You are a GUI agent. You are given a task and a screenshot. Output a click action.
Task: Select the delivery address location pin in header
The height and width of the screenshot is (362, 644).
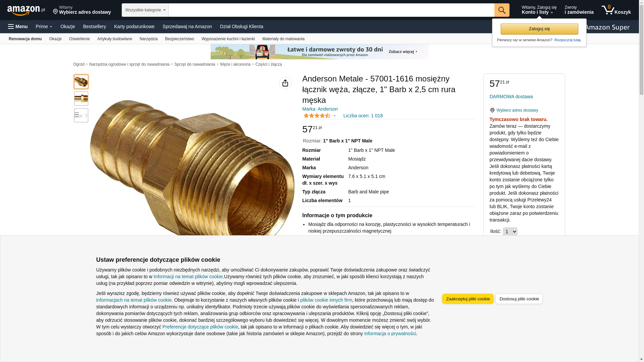coord(55,12)
